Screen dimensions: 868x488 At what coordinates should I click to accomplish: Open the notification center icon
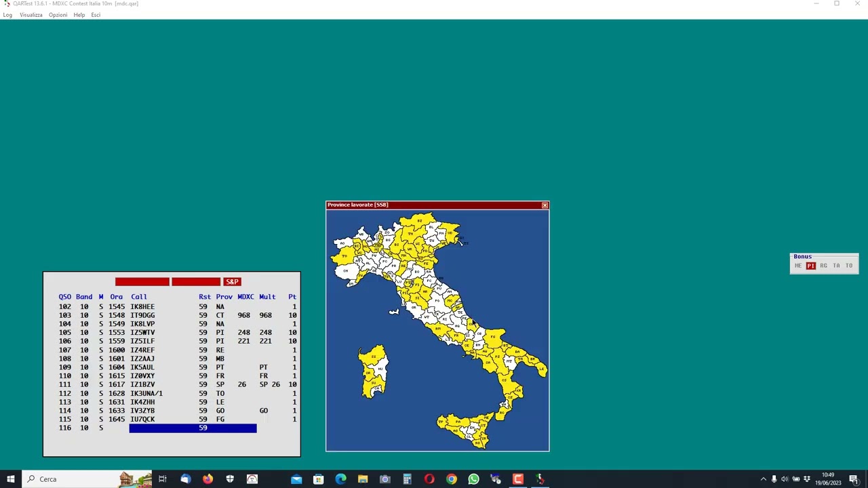coord(853,479)
